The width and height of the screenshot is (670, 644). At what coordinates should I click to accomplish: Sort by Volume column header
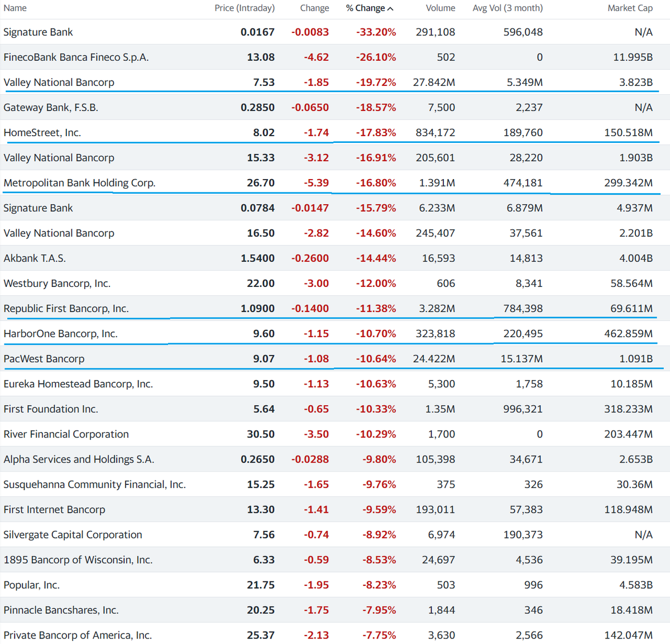(441, 8)
